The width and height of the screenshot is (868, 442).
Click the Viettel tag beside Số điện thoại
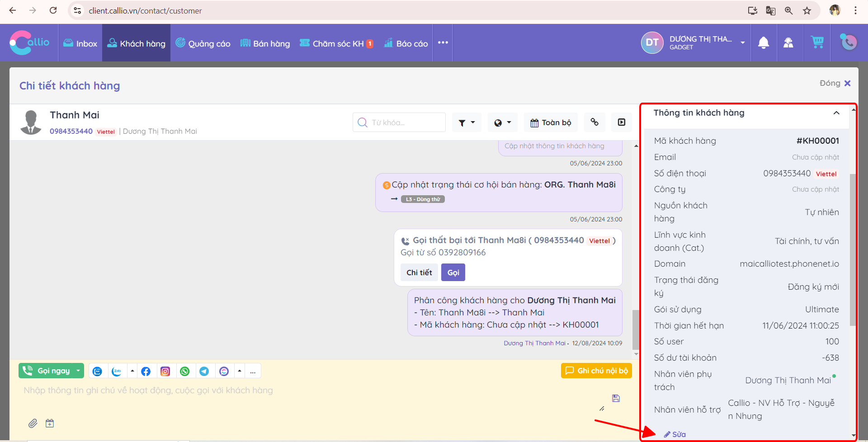(826, 174)
